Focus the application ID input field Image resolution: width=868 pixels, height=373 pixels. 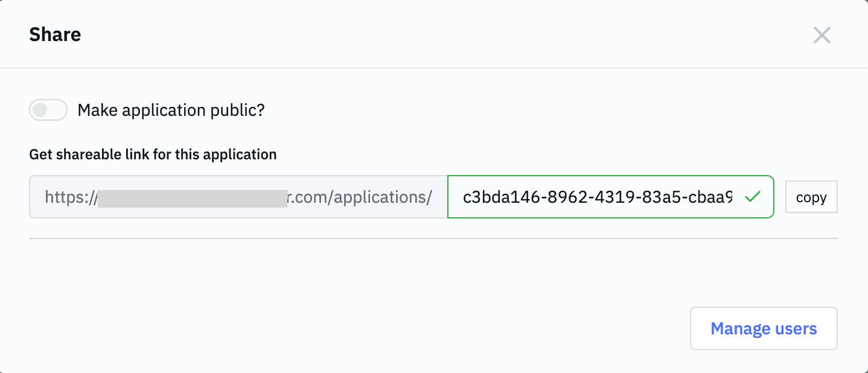pos(598,197)
